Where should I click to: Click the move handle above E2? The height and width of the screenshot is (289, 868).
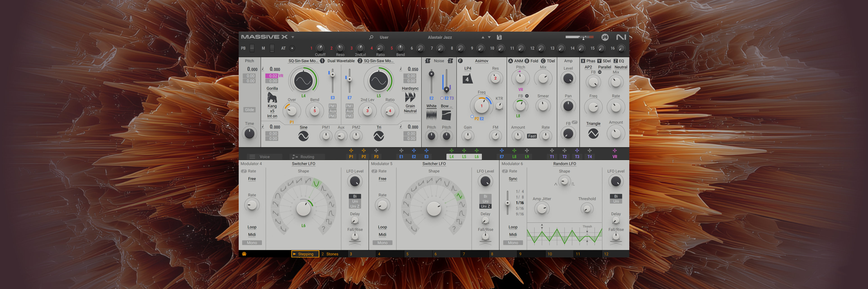[x=414, y=150]
